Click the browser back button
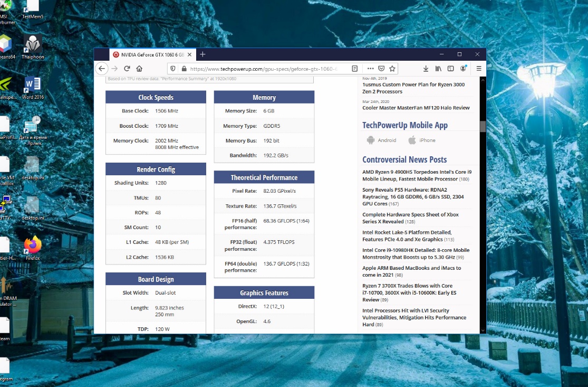This screenshot has height=387, width=588. pyautogui.click(x=102, y=69)
